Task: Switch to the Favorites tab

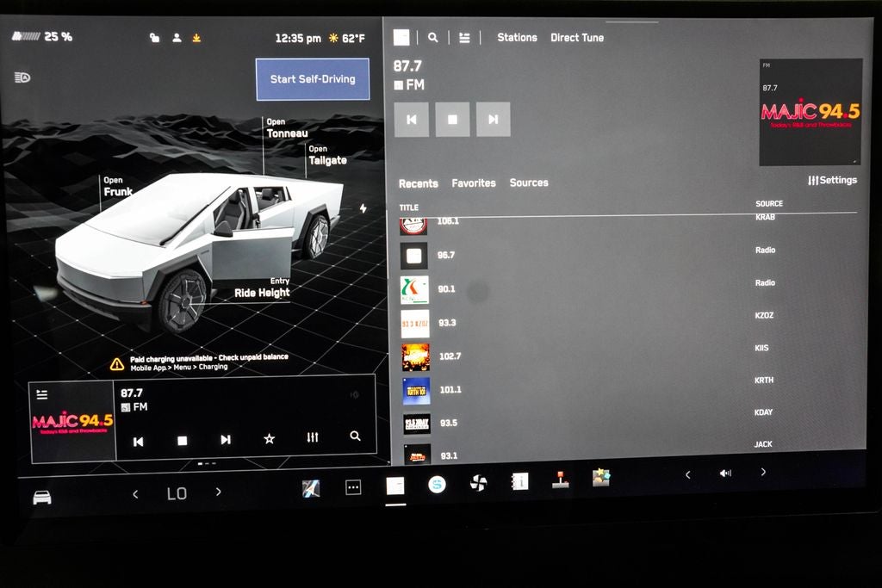Action: [472, 183]
